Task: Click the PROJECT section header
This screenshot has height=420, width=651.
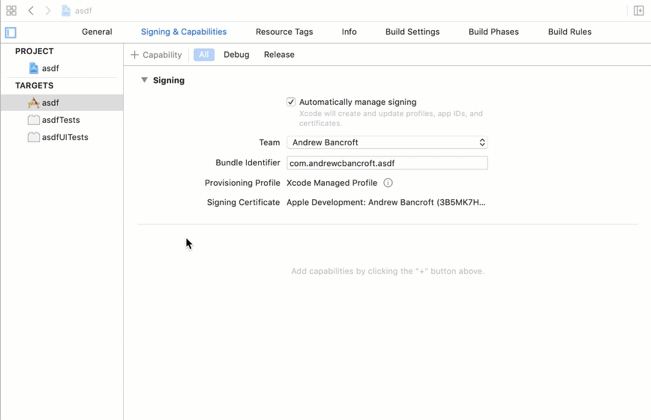Action: pyautogui.click(x=34, y=51)
